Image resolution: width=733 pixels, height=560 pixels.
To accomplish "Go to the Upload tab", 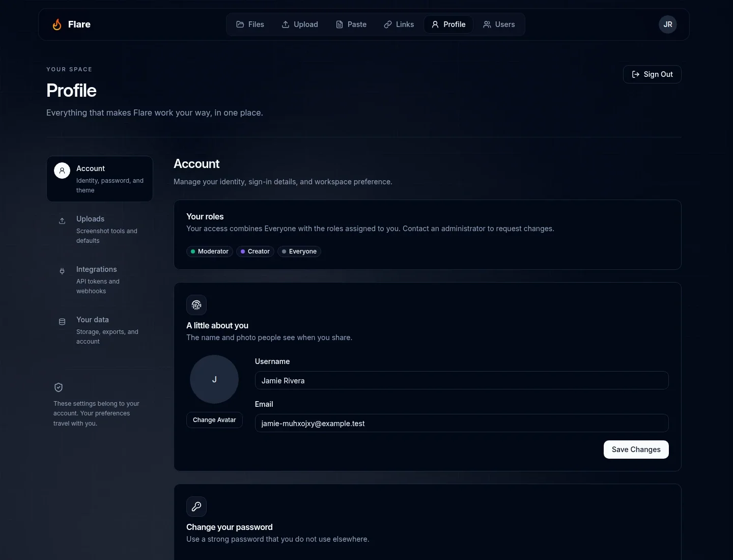I will [300, 24].
